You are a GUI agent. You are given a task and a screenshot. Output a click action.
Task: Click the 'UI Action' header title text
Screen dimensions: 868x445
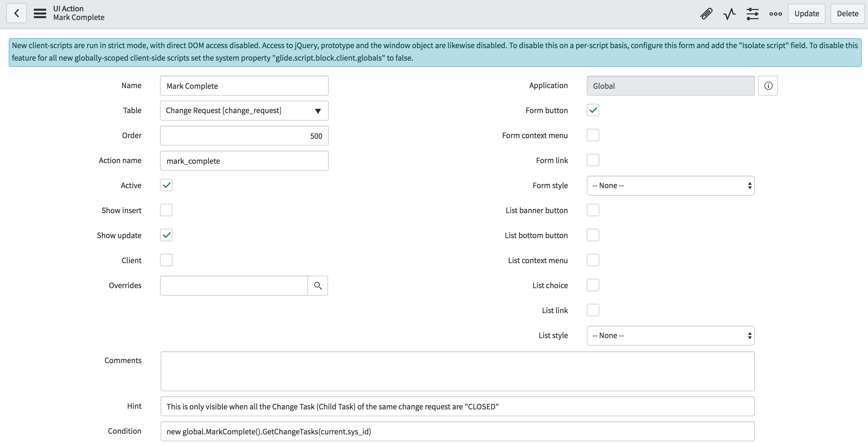click(68, 8)
